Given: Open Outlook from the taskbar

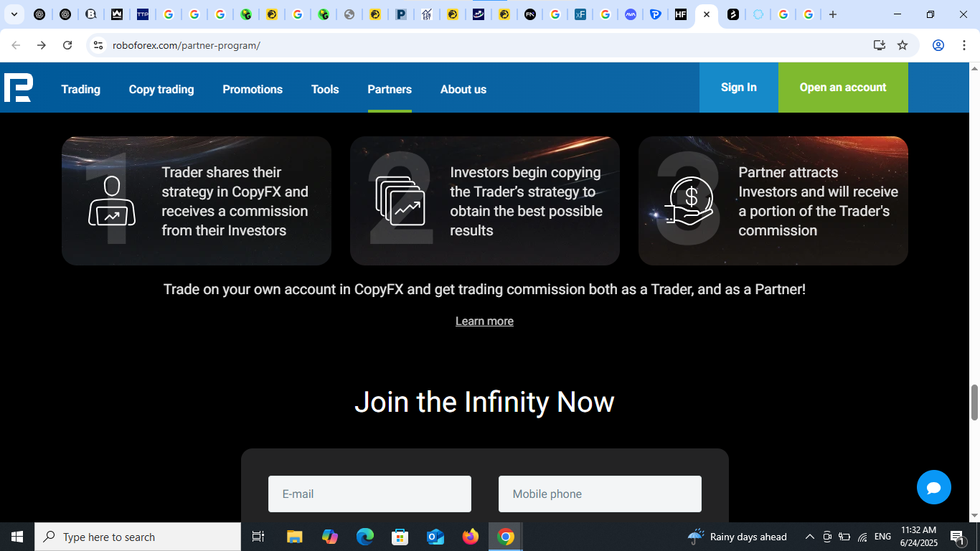Looking at the screenshot, I should click(435, 537).
